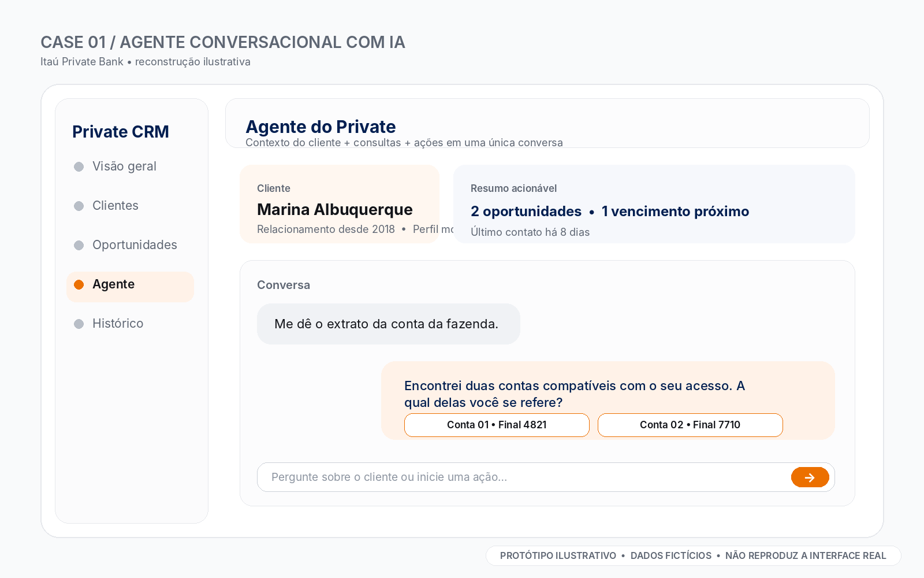Click the orange dot beside Agente

click(79, 284)
